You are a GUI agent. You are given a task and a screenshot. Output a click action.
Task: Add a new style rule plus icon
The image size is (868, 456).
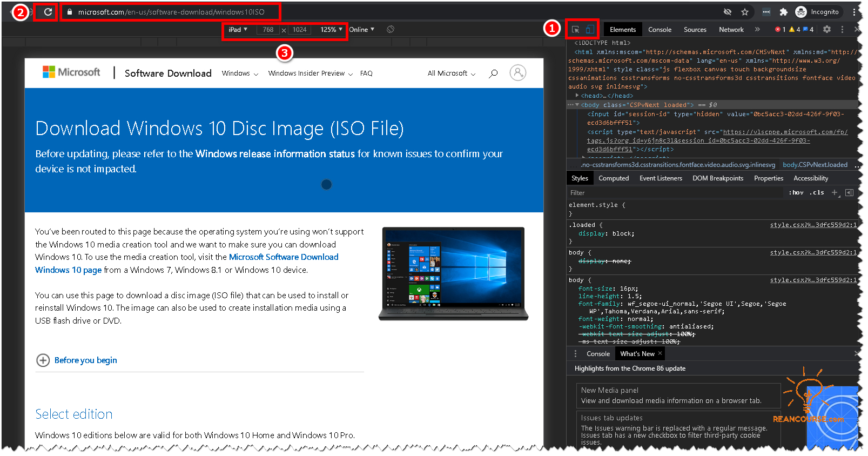point(835,193)
